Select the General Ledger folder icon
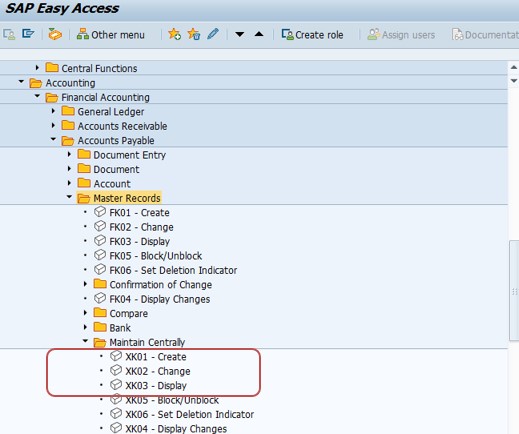The height and width of the screenshot is (434, 519). click(x=68, y=111)
